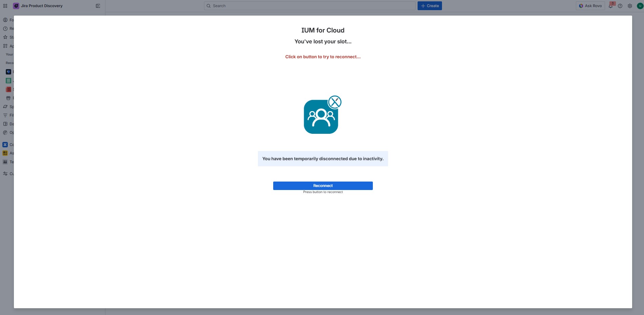Focus the Search input field
This screenshot has height=315, width=644.
[309, 6]
